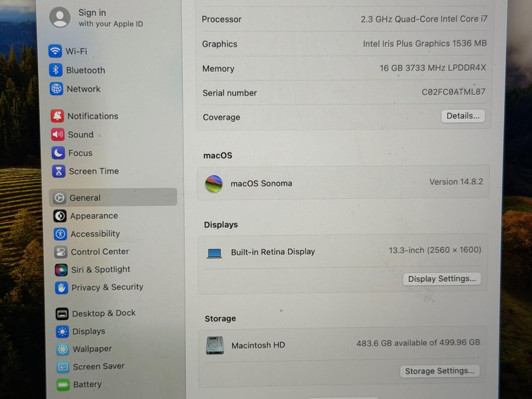Click the Macintosh HD drive icon
The height and width of the screenshot is (399, 532).
[215, 345]
